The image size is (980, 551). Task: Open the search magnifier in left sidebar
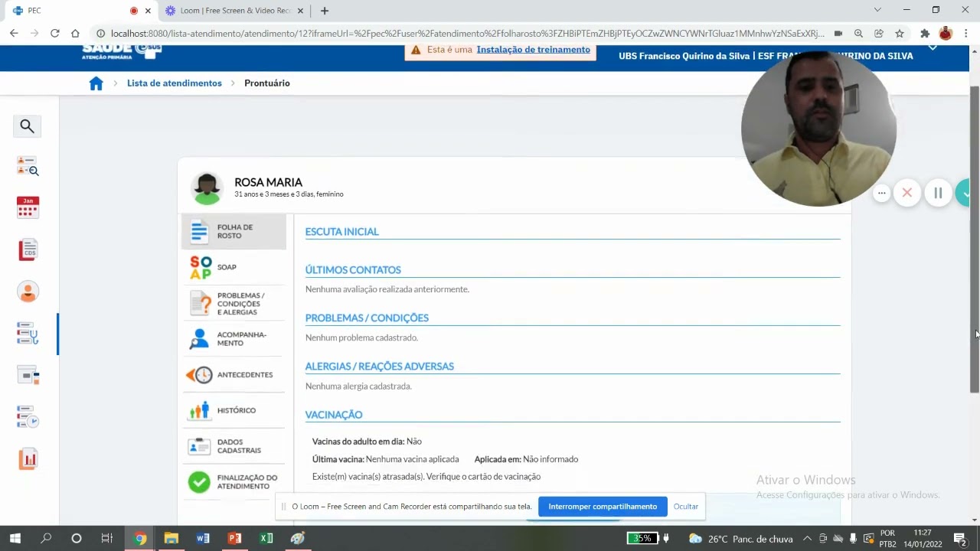[x=28, y=126]
